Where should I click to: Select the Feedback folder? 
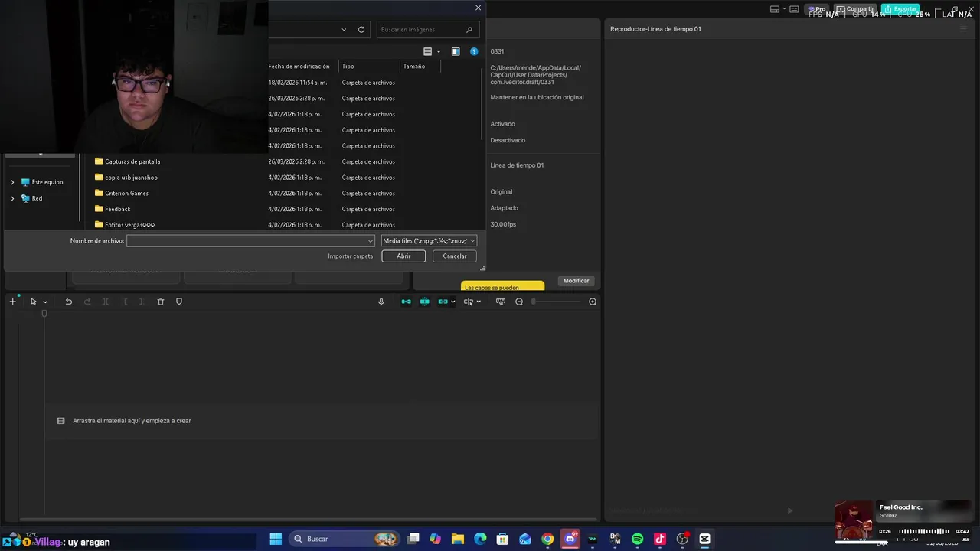pos(117,209)
